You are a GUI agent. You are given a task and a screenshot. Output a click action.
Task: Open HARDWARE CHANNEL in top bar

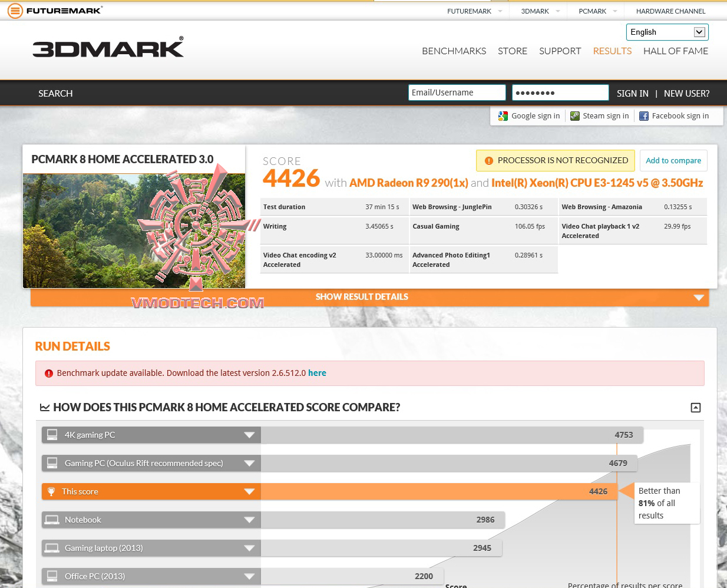click(x=670, y=11)
